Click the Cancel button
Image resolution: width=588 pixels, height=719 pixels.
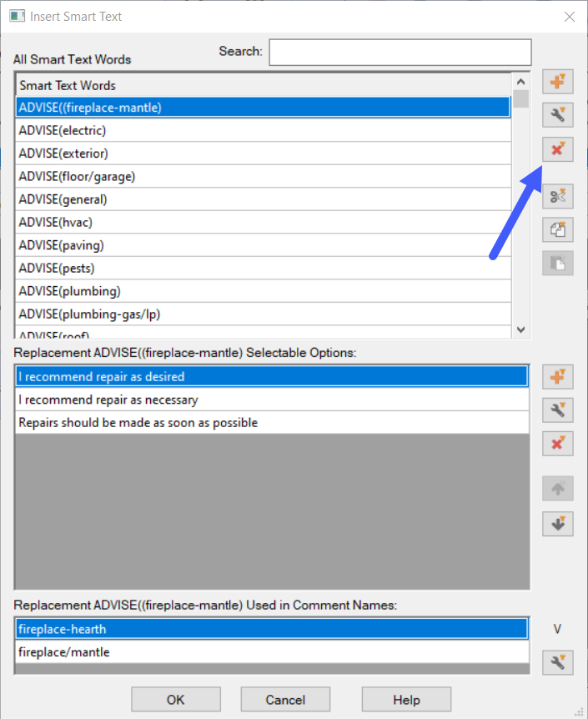(x=285, y=699)
